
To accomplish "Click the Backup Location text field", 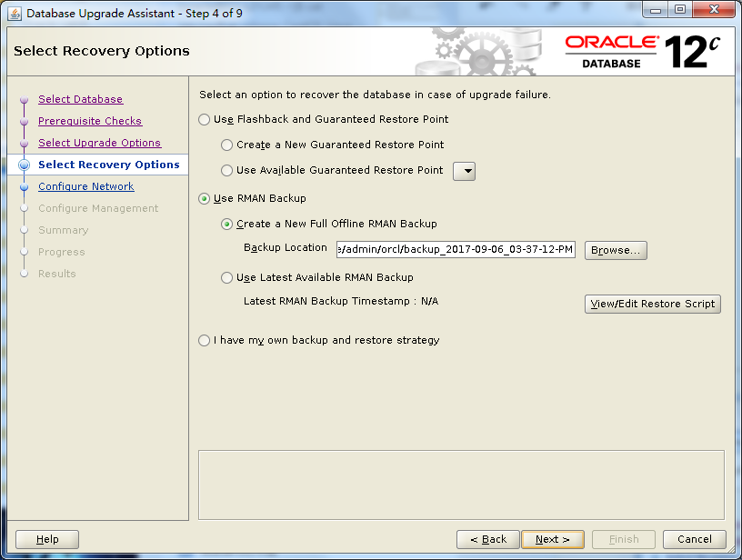I will 455,249.
